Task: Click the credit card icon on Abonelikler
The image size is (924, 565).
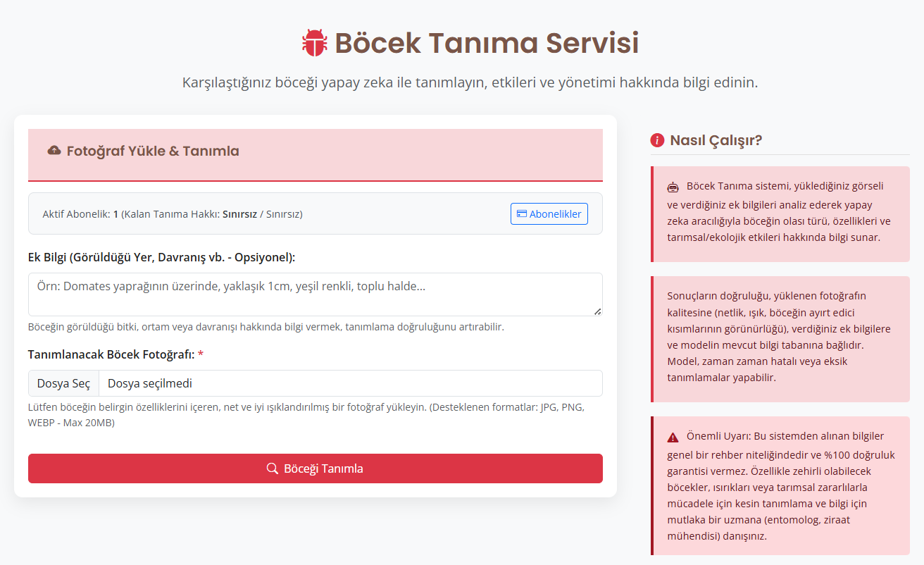Action: point(521,214)
